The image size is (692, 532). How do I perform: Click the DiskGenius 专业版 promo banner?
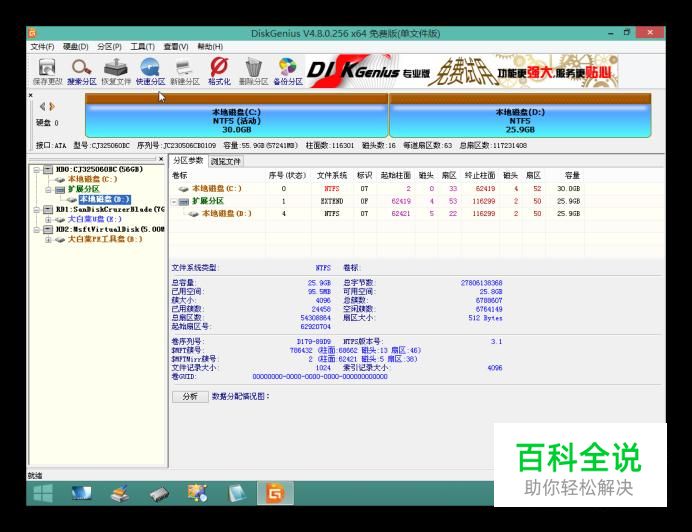[462, 71]
